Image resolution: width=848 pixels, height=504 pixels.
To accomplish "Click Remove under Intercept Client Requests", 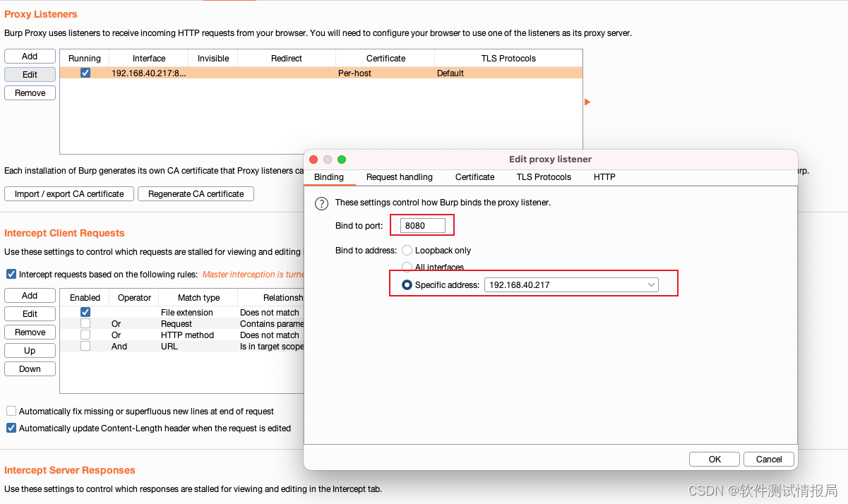I will [30, 332].
